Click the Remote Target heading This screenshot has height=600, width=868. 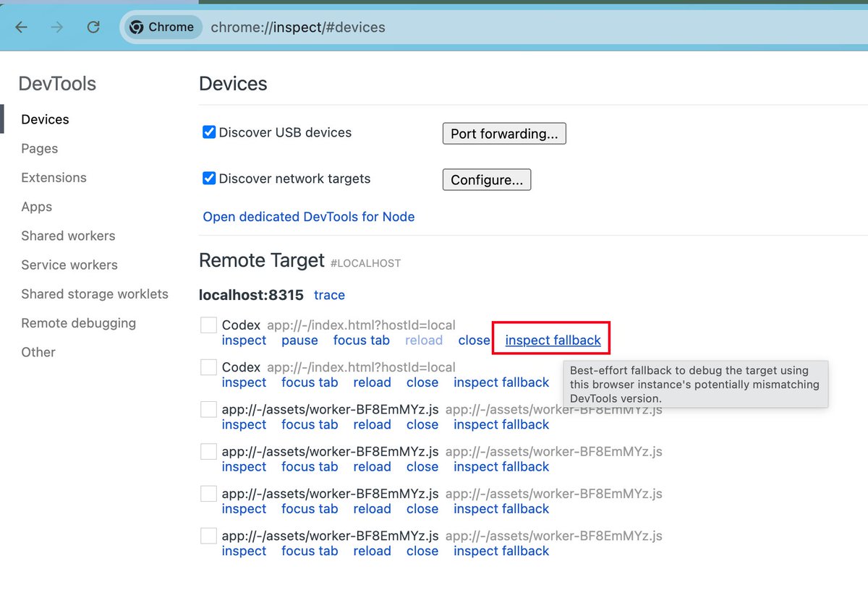point(261,261)
